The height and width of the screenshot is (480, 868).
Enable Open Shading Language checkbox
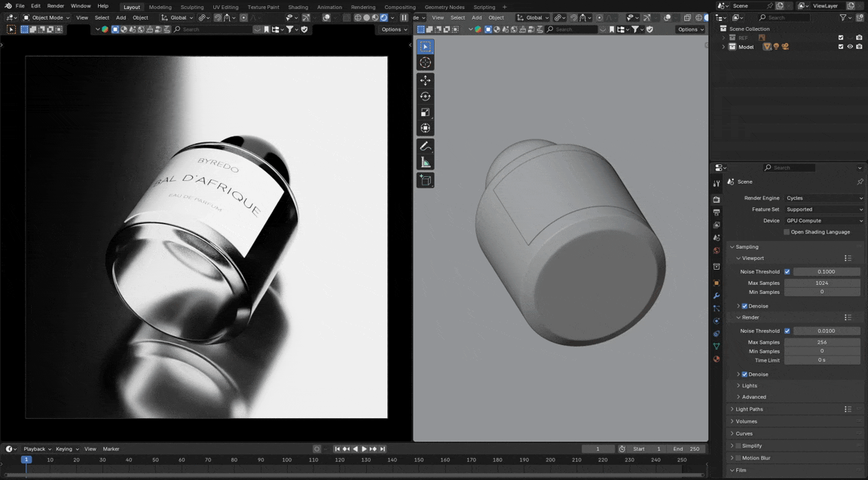[787, 232]
